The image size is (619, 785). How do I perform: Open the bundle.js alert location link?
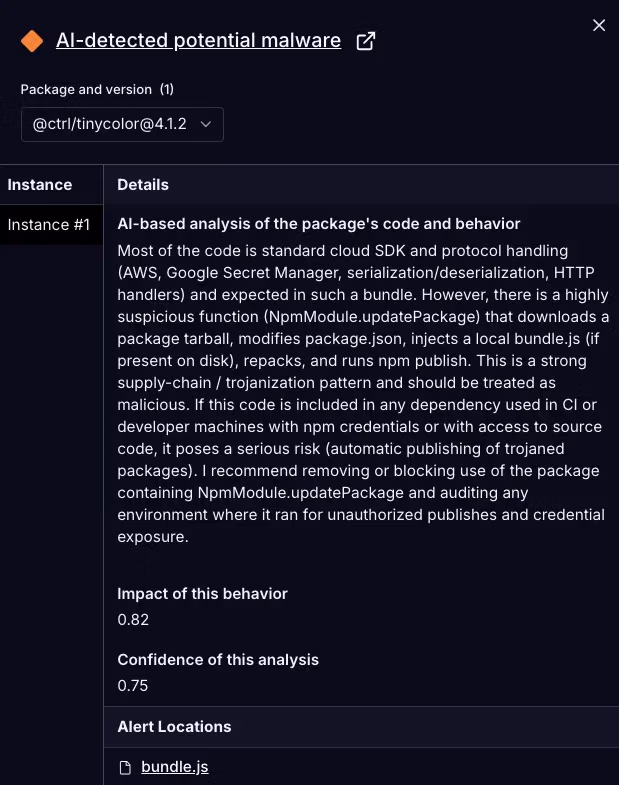click(175, 767)
